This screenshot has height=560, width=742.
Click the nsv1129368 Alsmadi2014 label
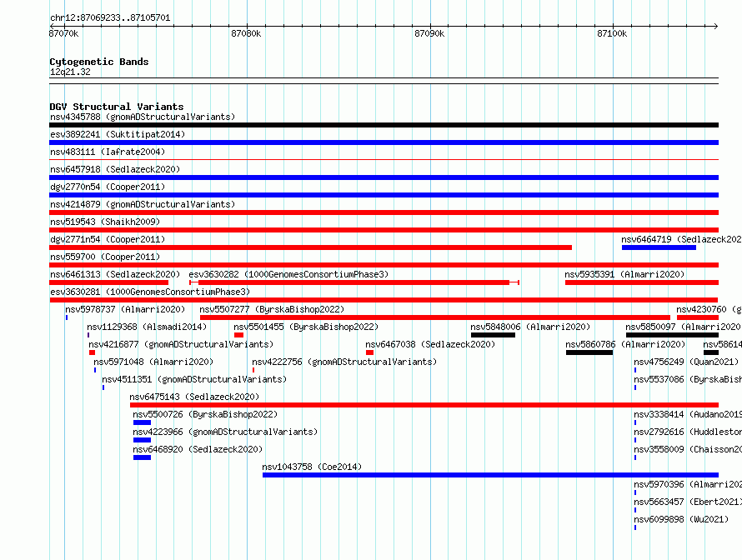click(147, 327)
